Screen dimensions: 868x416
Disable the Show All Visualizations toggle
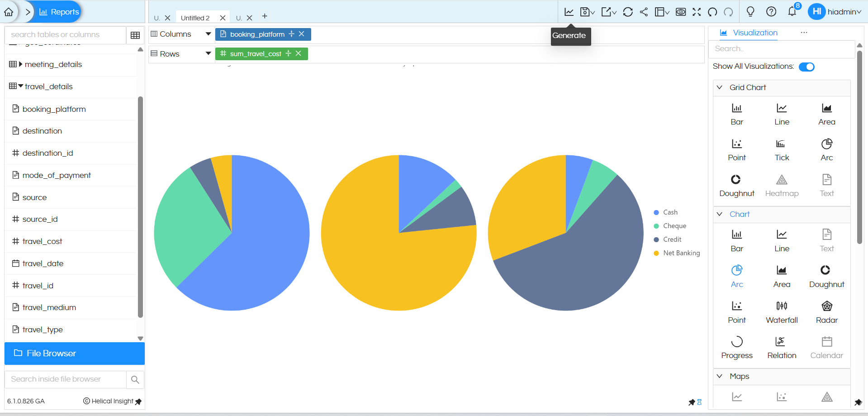(806, 67)
